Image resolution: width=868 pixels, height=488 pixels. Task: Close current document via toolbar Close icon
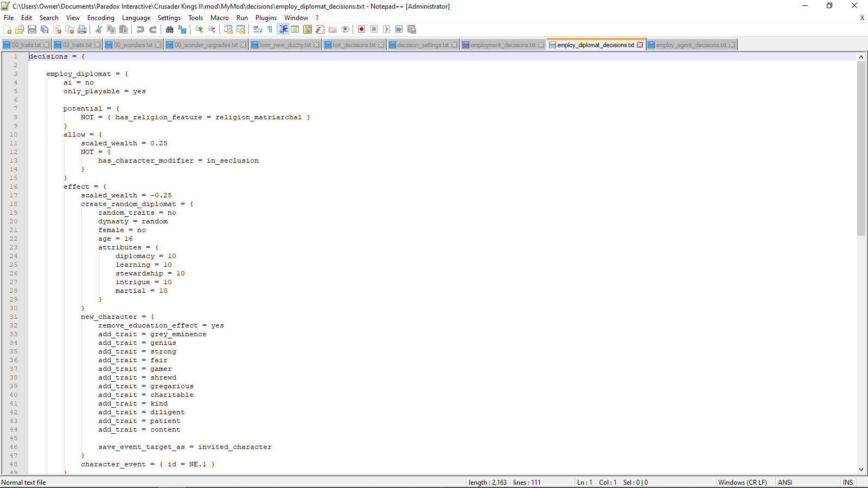point(57,29)
